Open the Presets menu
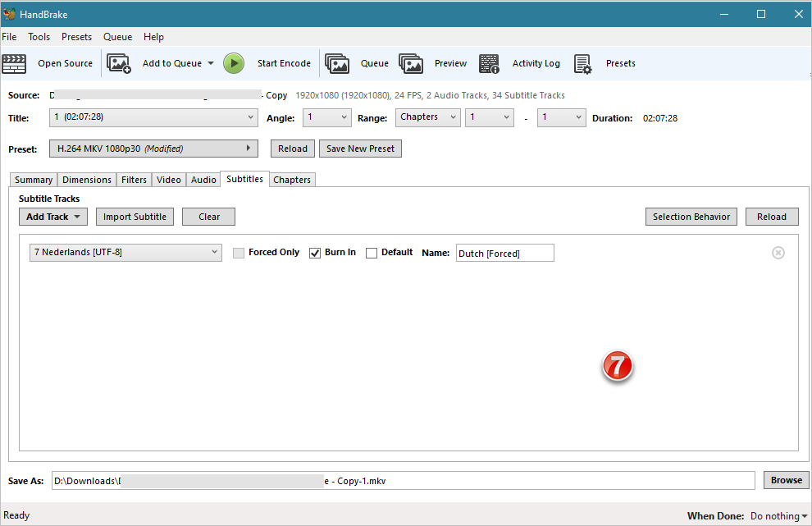 (76, 37)
